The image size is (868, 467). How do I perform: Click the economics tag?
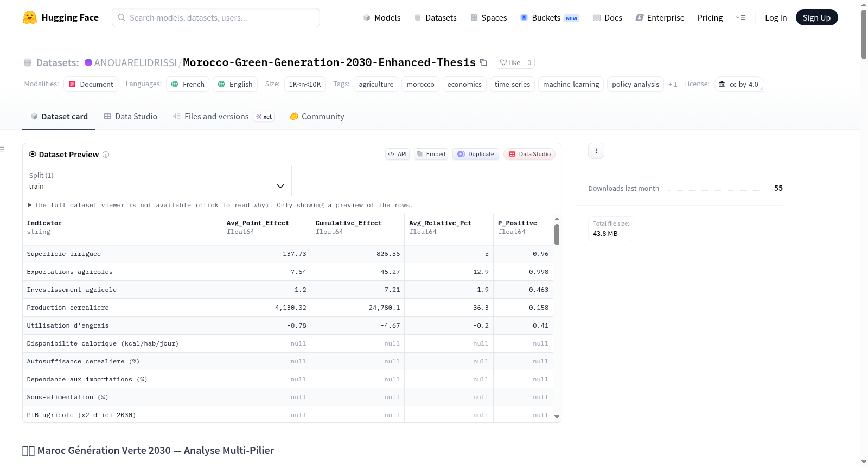click(x=464, y=84)
